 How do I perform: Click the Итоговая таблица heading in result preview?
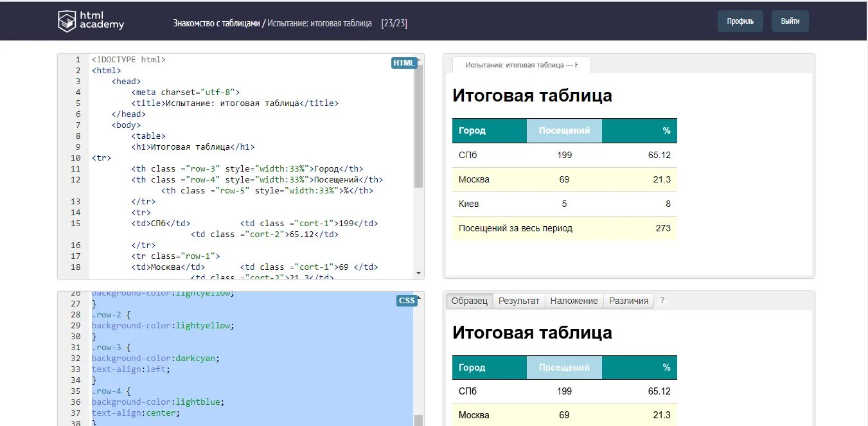(x=532, y=96)
